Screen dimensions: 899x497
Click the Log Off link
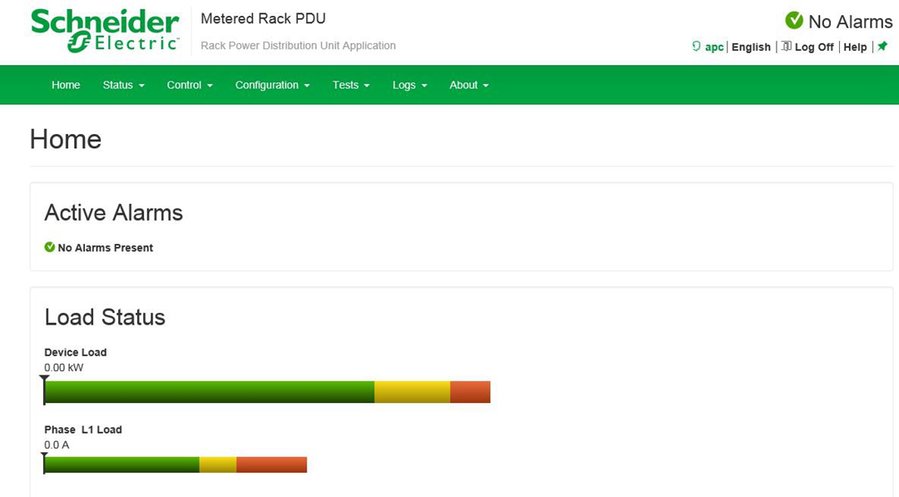(813, 47)
